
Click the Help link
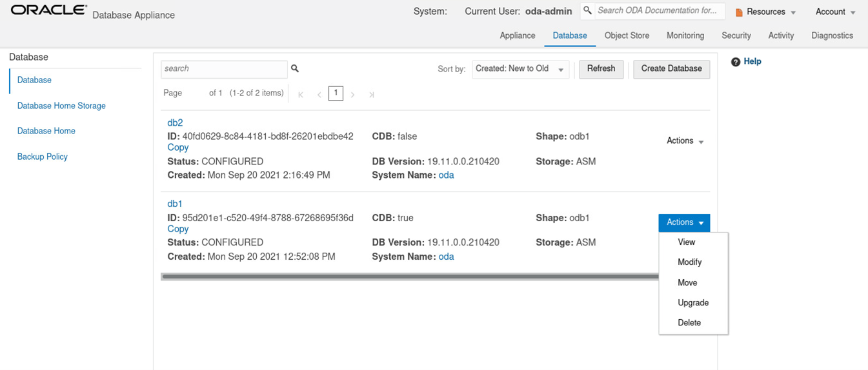point(752,62)
